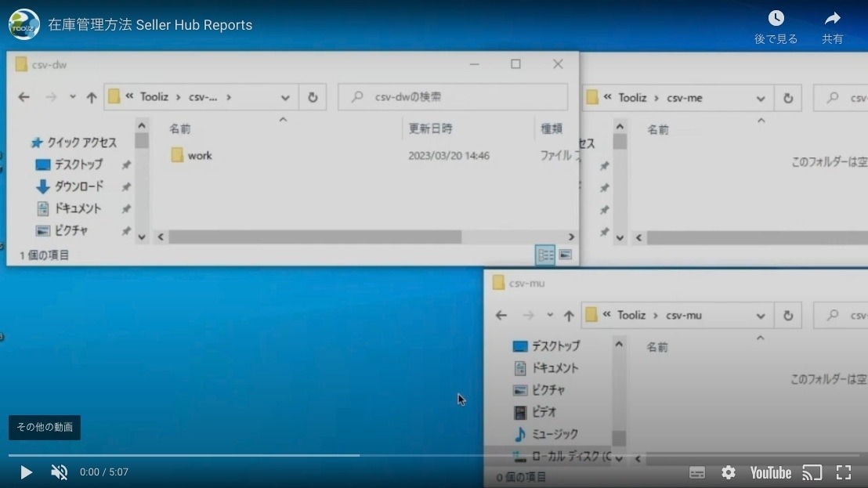Click the Cast icon in the video player
Viewport: 868px width, 488px height.
tap(812, 472)
